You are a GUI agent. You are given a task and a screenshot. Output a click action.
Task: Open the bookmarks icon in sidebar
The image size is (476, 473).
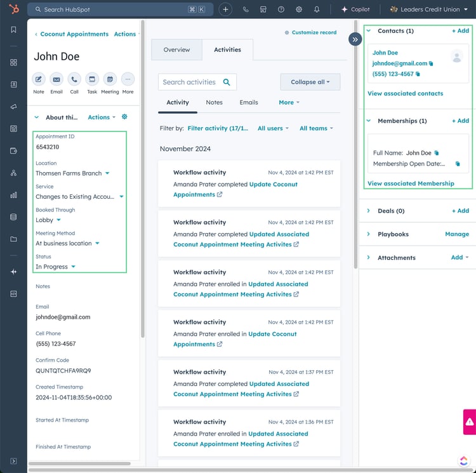point(14,29)
